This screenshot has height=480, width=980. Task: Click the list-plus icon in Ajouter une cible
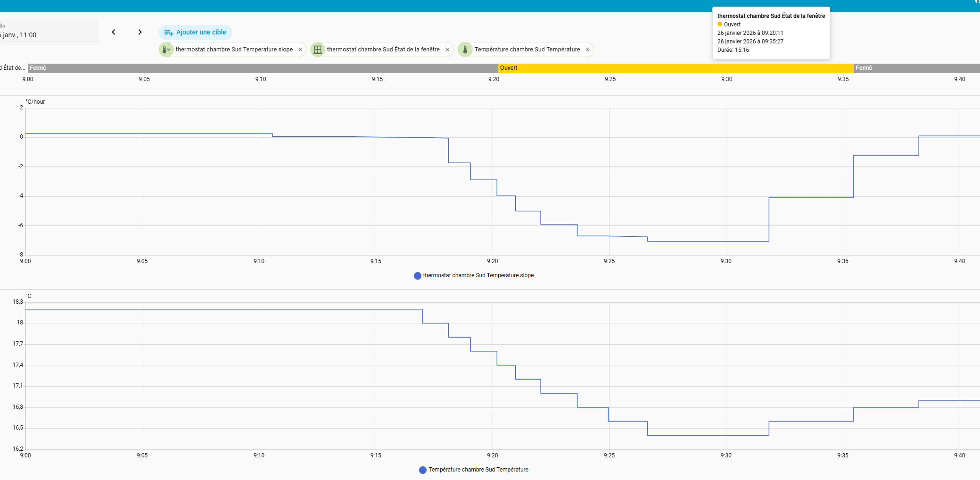[x=168, y=33]
